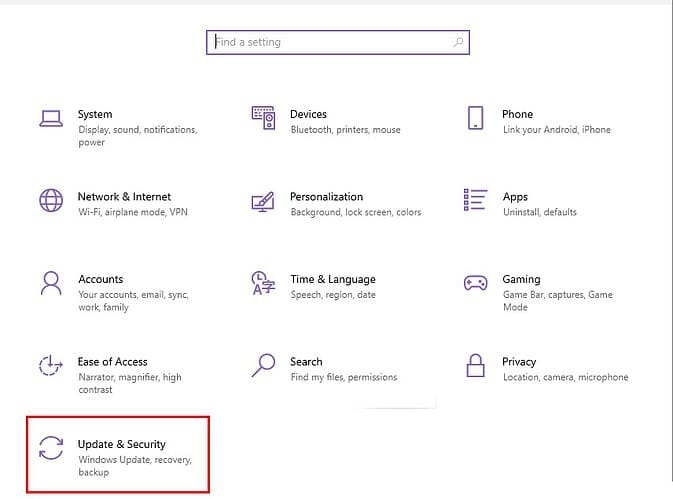Select the Ease of Access icon

(51, 365)
